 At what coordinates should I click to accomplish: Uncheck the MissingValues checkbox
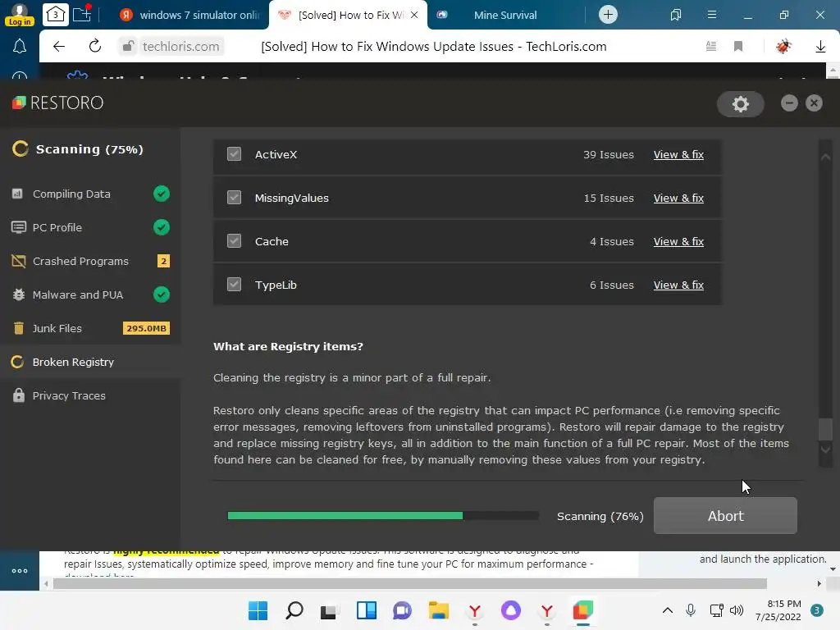234,198
